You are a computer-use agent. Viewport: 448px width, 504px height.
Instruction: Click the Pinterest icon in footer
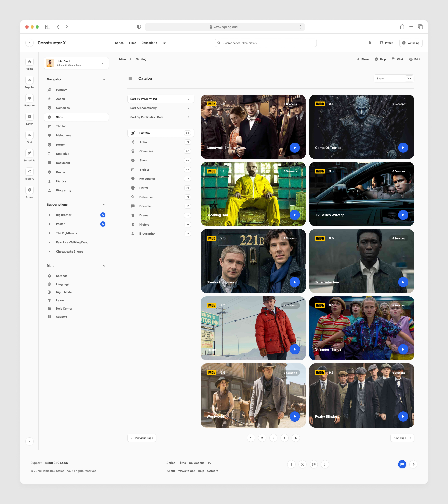click(325, 464)
